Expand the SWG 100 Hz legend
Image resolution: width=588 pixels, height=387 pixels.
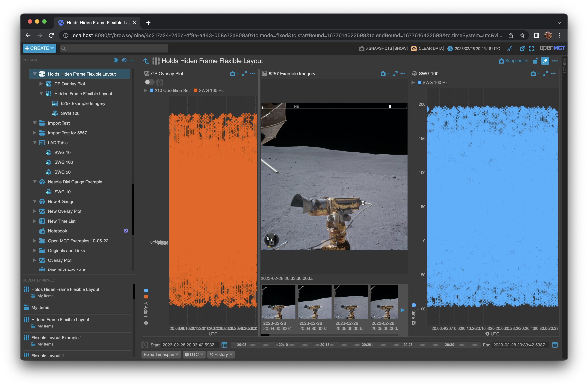[x=413, y=83]
